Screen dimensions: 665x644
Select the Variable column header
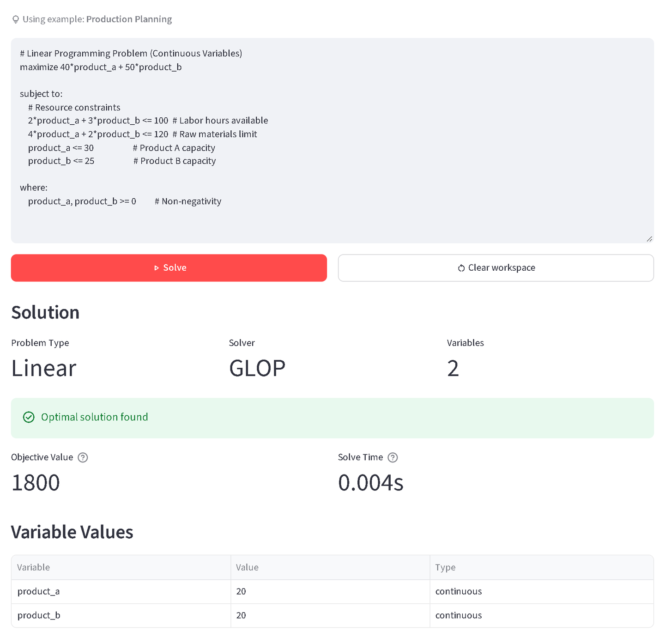[x=121, y=567]
